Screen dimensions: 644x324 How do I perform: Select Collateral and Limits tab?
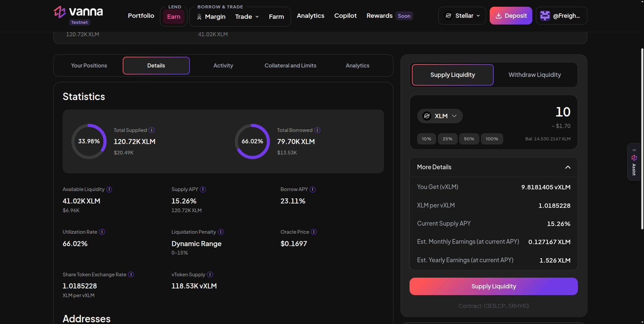pos(290,65)
